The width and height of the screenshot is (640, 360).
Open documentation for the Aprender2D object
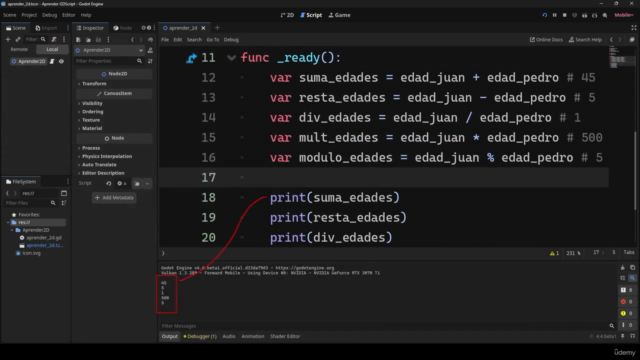[x=150, y=50]
